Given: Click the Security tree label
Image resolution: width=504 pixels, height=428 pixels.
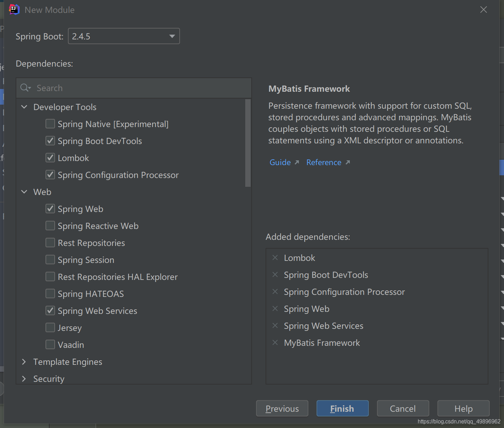Looking at the screenshot, I should (49, 379).
